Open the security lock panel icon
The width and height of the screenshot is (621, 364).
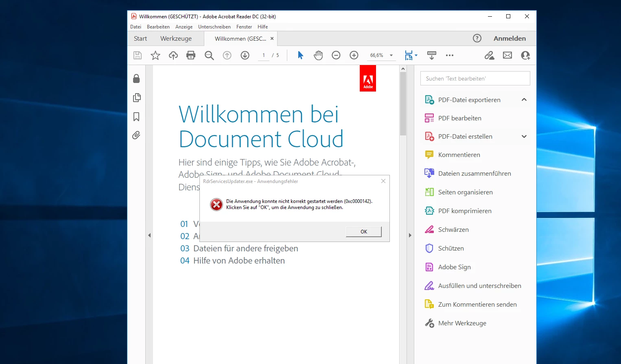click(x=136, y=78)
